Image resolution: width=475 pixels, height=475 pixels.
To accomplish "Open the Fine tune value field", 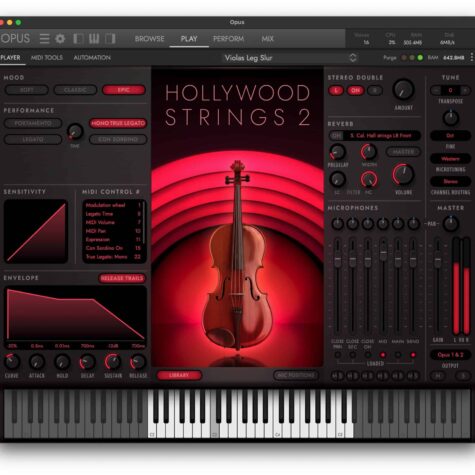I will pyautogui.click(x=450, y=136).
